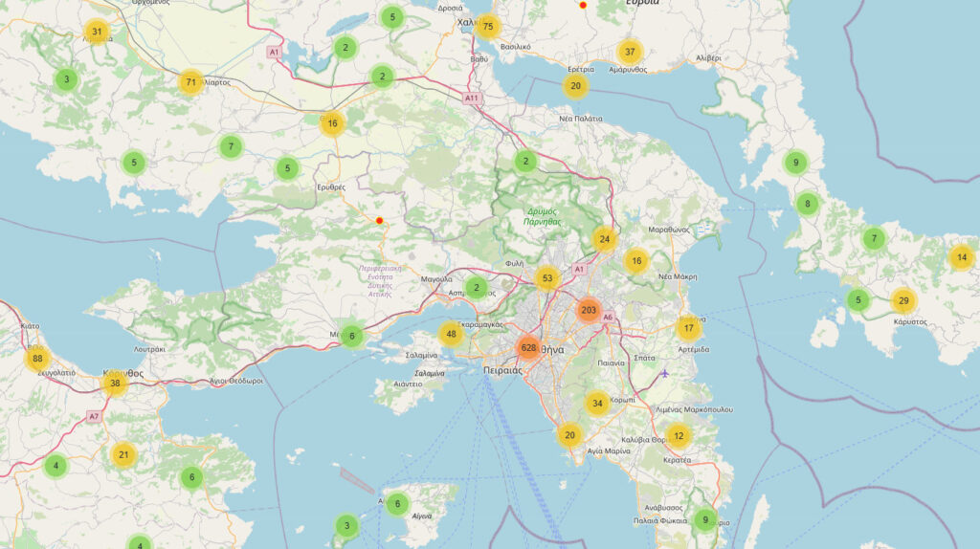
Task: Expand the yellow 31 cluster marker
Action: point(96,32)
